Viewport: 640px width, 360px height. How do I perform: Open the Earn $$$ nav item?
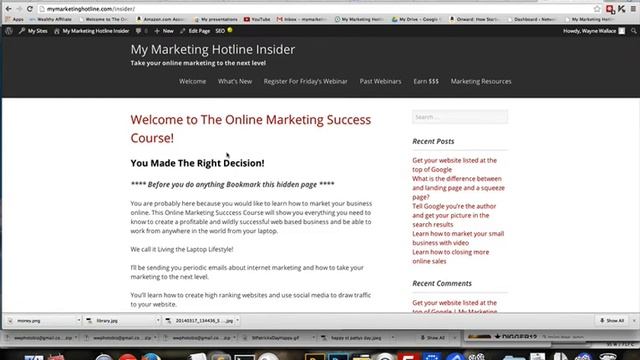(426, 81)
